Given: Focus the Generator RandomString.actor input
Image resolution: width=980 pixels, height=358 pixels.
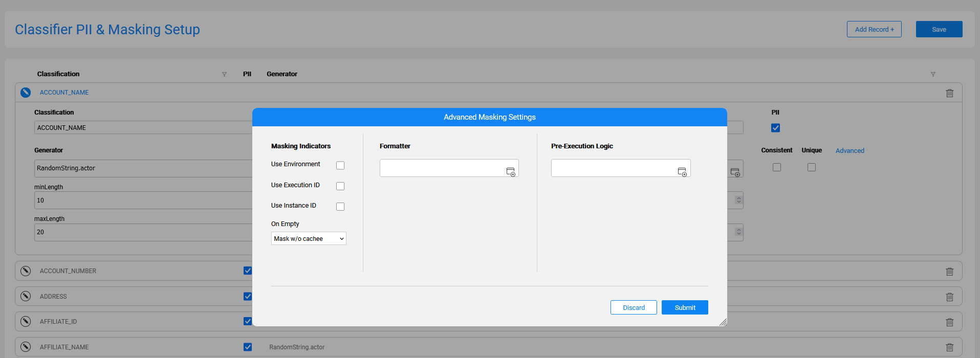Looking at the screenshot, I should tap(143, 168).
